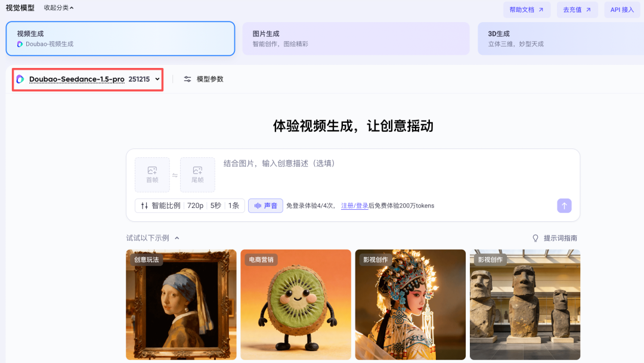Screen dimensions: 644x363
Task: Open the 5秒 duration selector
Action: pyautogui.click(x=216, y=206)
